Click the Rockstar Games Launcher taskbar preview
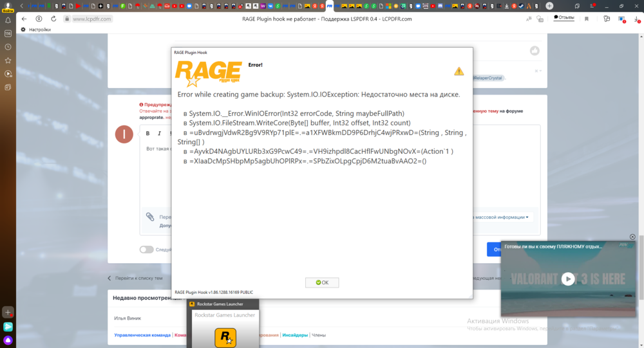Viewport: 644px width, 348px height. pyautogui.click(x=223, y=324)
